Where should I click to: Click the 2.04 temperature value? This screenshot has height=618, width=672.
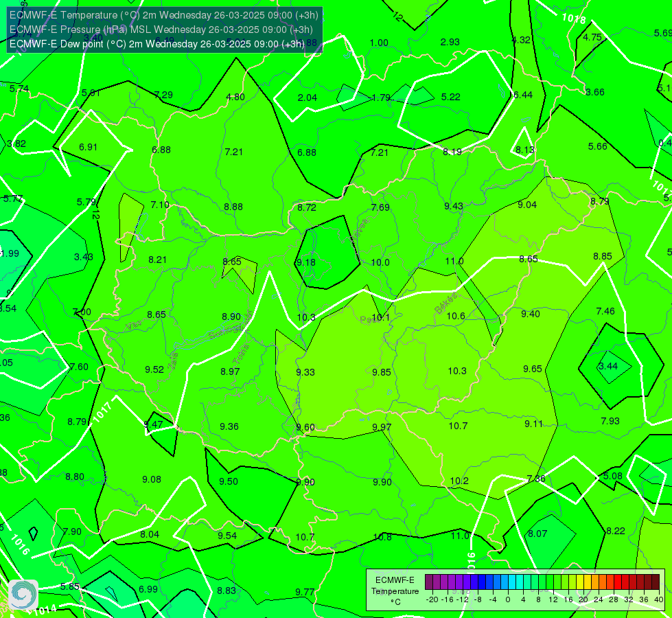pos(308,98)
